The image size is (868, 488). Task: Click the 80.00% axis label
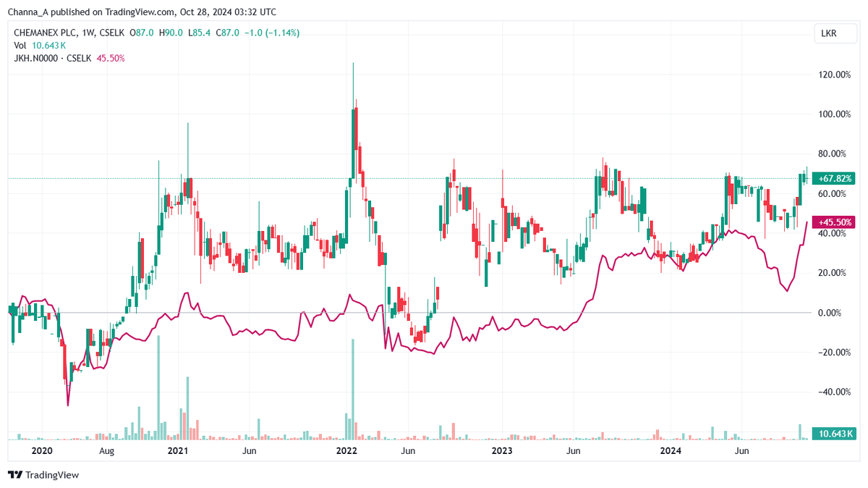click(x=832, y=154)
